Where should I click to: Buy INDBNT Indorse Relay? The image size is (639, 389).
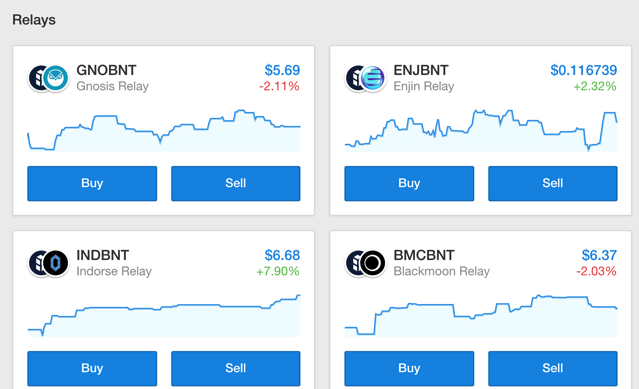point(92,368)
